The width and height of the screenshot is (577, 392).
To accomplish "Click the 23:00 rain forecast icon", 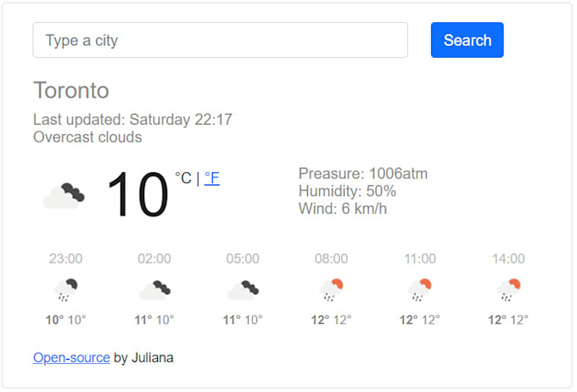I will [x=66, y=289].
